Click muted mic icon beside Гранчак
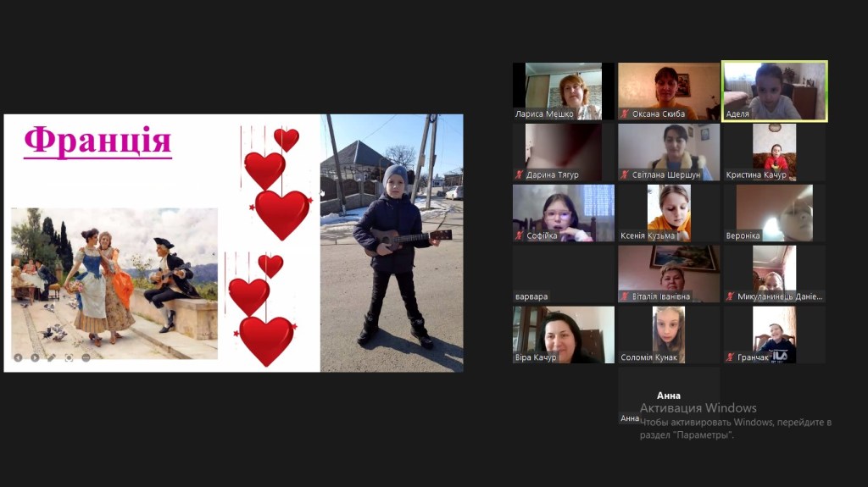The image size is (868, 487). tap(729, 357)
